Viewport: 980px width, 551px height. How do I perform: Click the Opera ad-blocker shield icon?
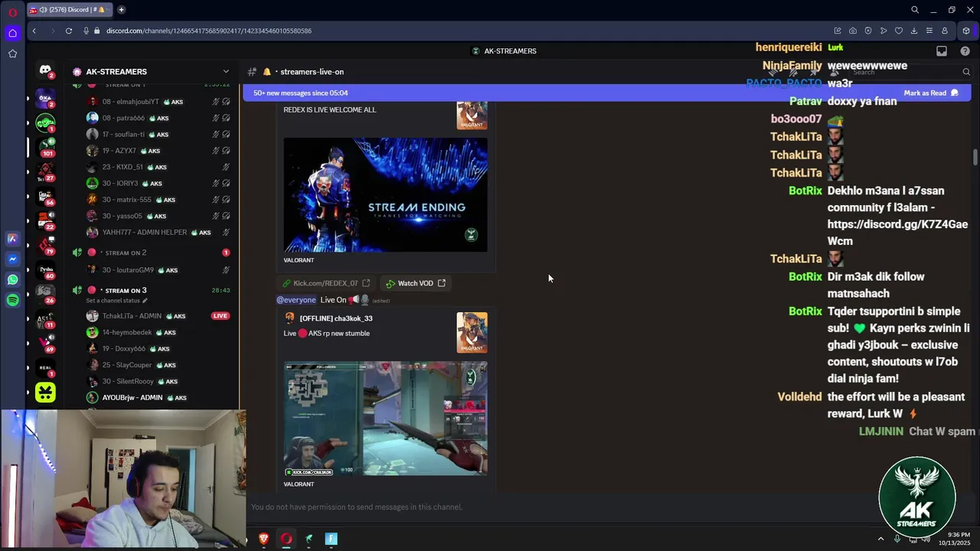[868, 31]
